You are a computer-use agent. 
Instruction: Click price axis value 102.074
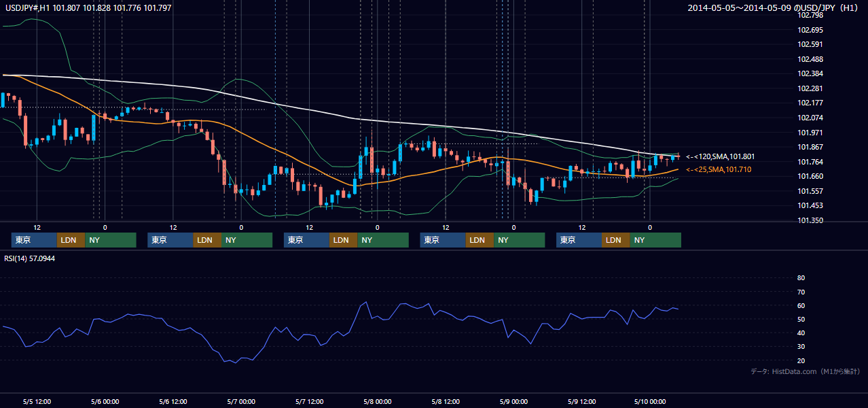(811, 118)
